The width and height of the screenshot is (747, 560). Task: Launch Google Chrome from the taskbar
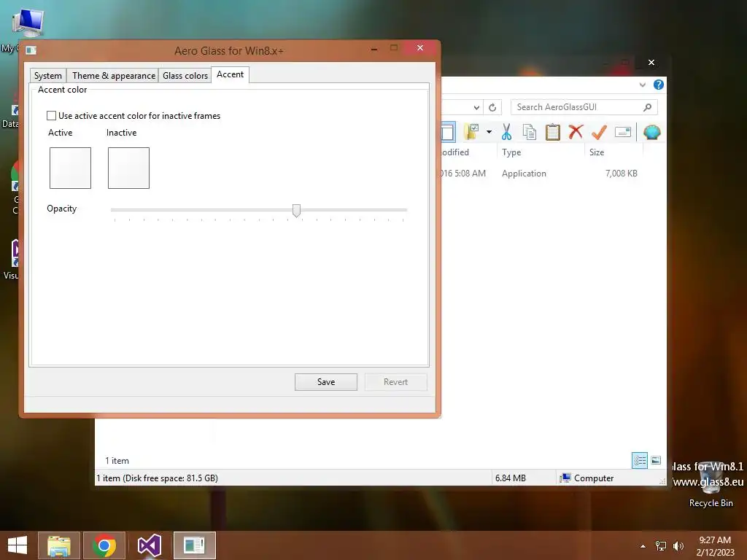[x=104, y=545]
